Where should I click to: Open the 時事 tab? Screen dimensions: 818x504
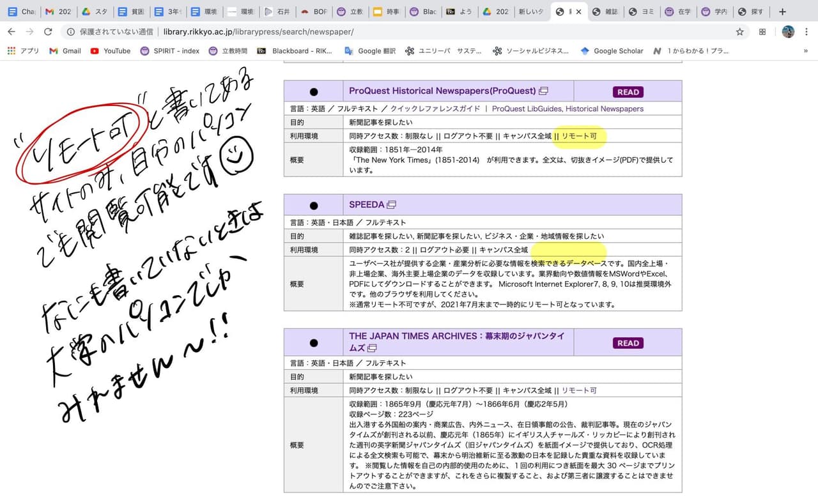click(x=387, y=11)
